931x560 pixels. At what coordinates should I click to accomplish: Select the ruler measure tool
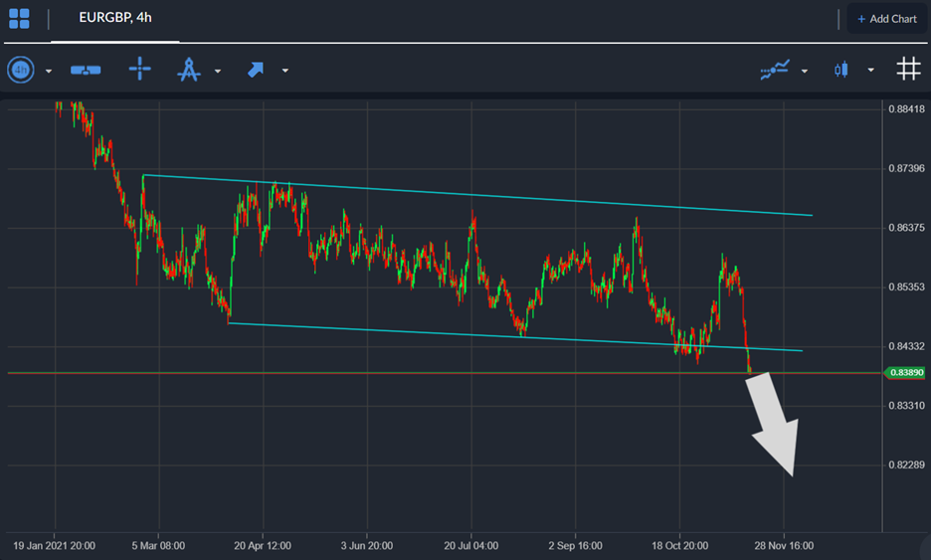(x=86, y=70)
